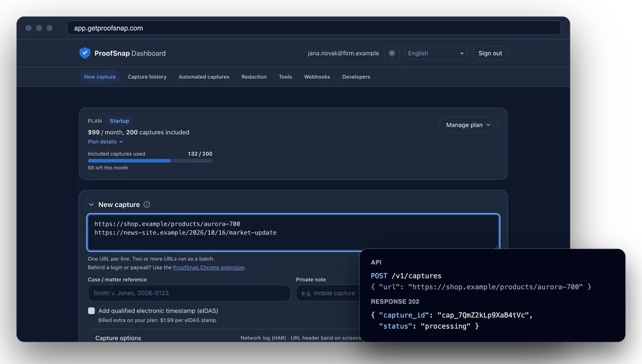The width and height of the screenshot is (642, 364).
Task: Expand the Plan details link
Action: (x=105, y=142)
